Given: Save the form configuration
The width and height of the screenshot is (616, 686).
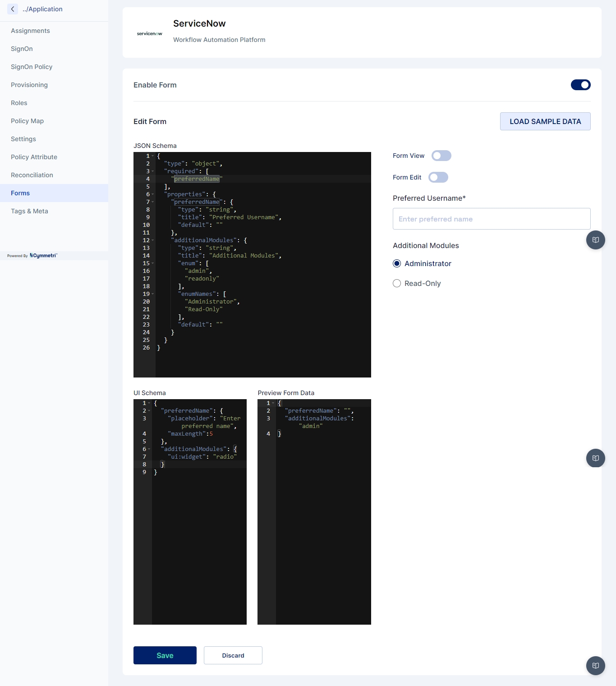Looking at the screenshot, I should [x=165, y=655].
